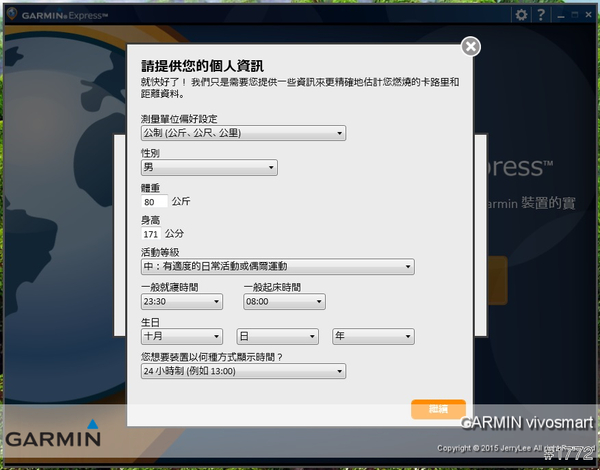Open the birthday year 年 dropdown
The image size is (600, 470).
[373, 336]
